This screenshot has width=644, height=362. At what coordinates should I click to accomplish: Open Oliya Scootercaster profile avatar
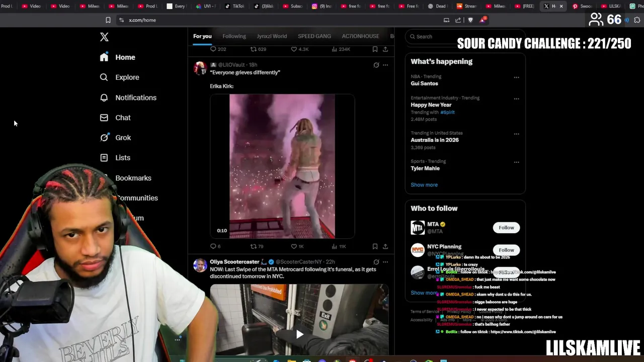(x=200, y=265)
